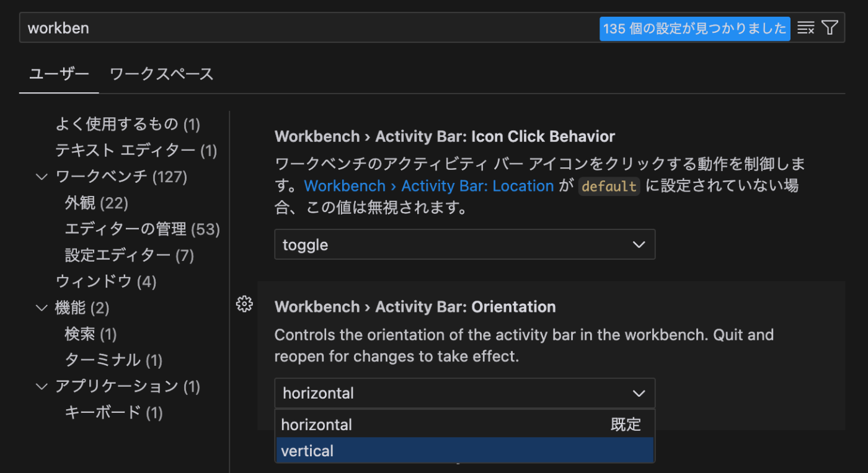Open the 外観 settings category

pyautogui.click(x=96, y=203)
